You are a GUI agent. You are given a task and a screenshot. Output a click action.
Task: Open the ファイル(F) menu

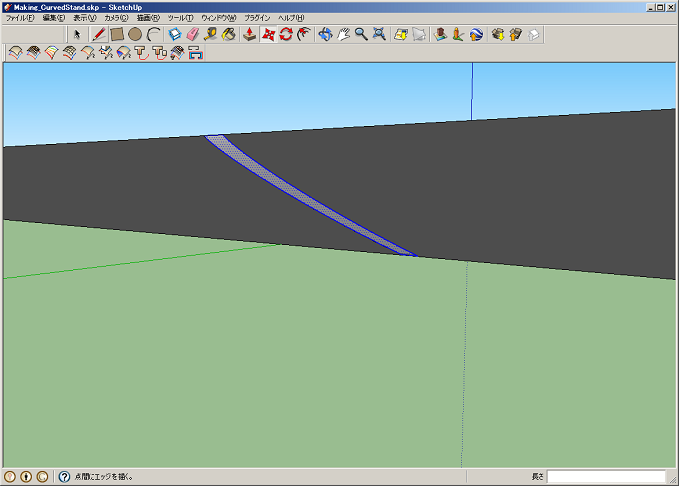click(x=20, y=18)
